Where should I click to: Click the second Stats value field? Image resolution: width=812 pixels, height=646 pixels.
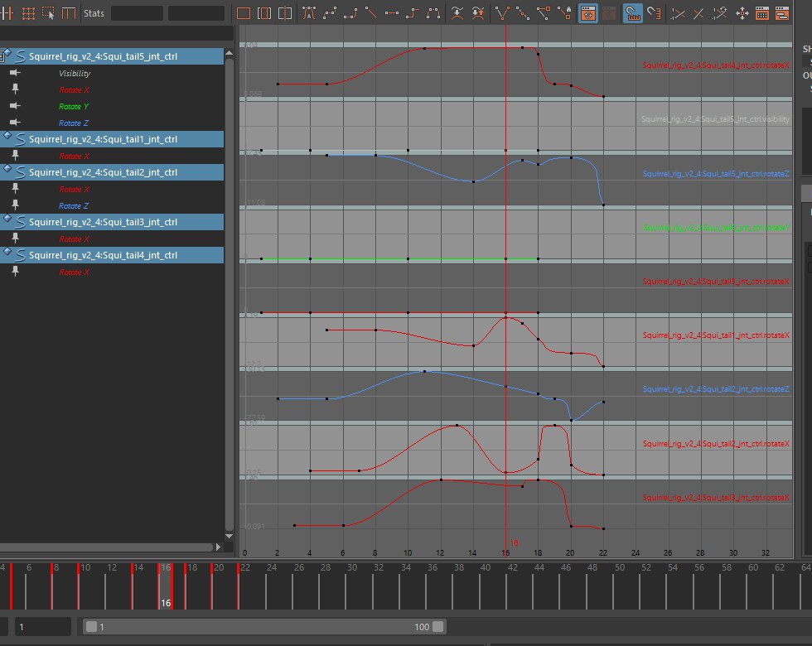pos(196,13)
